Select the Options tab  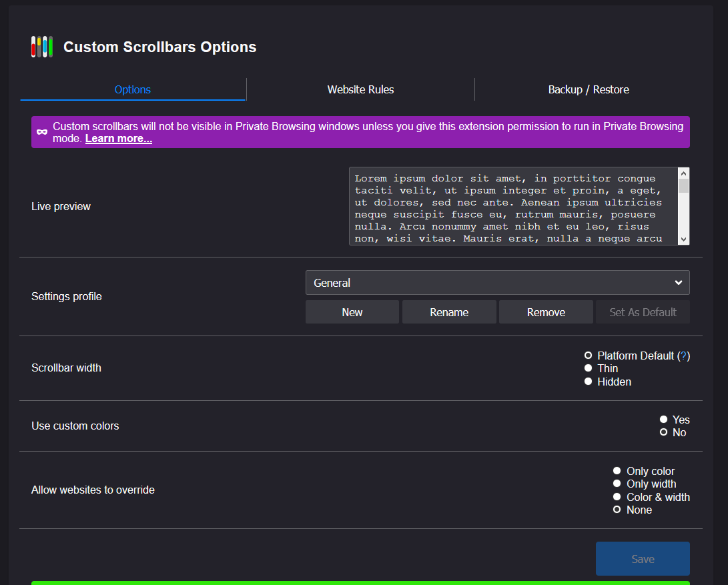(x=132, y=89)
